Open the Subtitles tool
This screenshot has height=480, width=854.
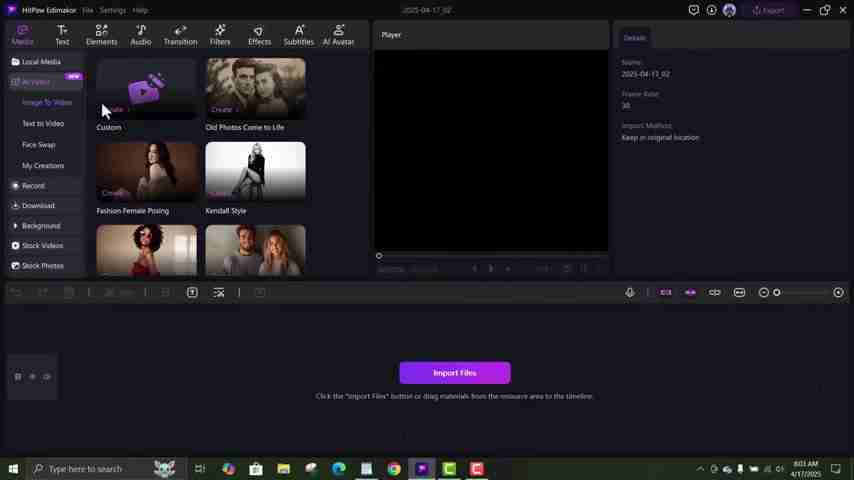point(298,35)
